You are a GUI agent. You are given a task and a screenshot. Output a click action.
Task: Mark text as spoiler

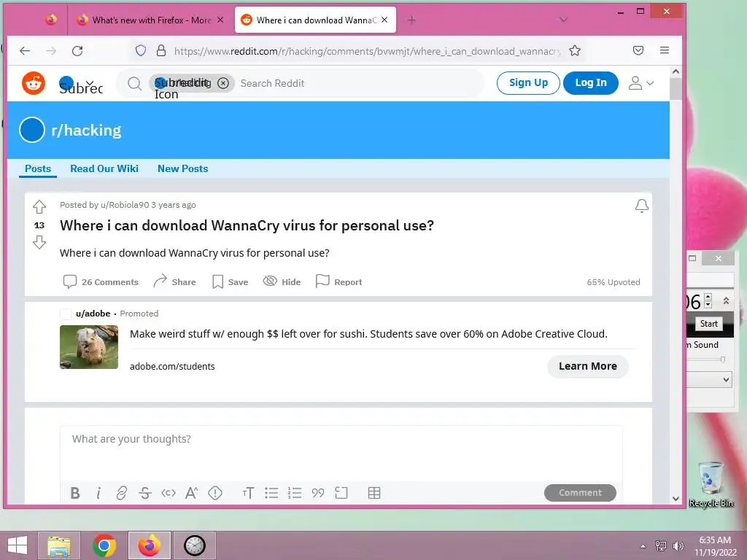(x=215, y=493)
